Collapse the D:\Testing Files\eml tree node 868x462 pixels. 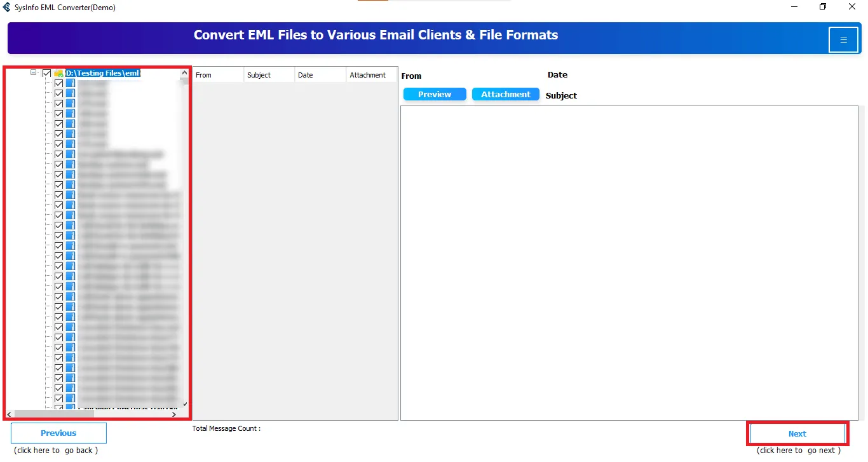point(34,73)
